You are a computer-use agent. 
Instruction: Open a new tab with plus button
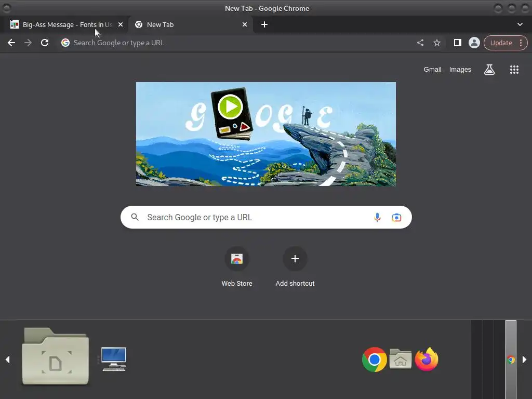(264, 24)
